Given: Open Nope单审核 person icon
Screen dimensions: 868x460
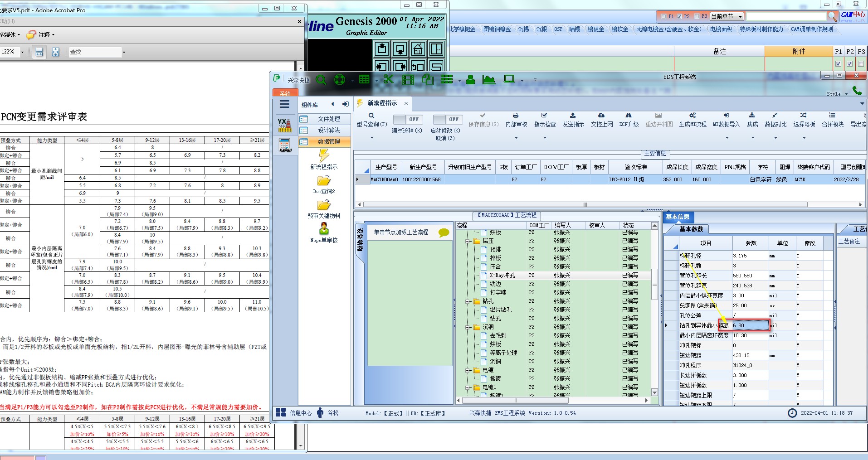Looking at the screenshot, I should pos(324,228).
